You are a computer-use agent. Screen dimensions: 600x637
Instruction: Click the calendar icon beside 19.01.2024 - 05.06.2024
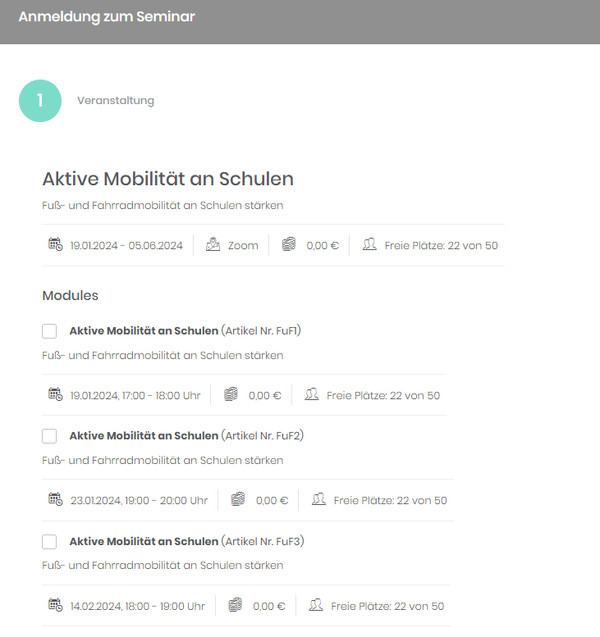(55, 244)
